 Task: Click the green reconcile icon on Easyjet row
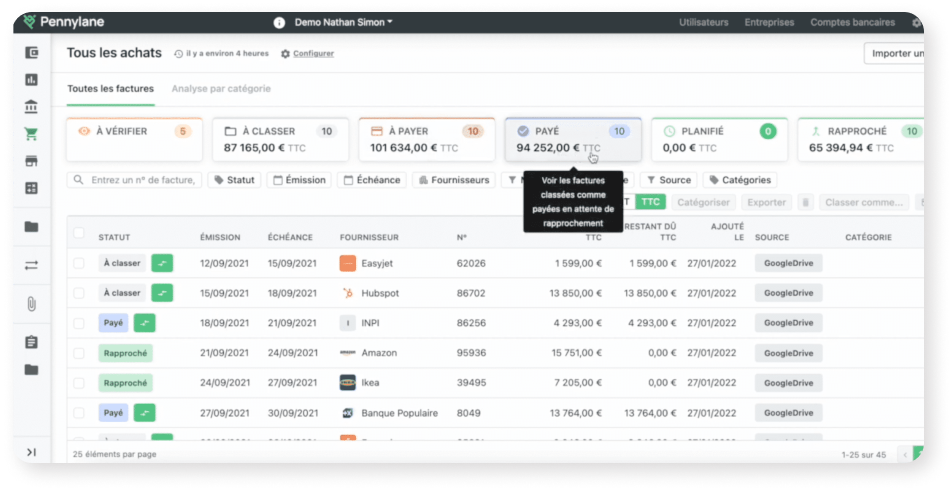tap(162, 263)
